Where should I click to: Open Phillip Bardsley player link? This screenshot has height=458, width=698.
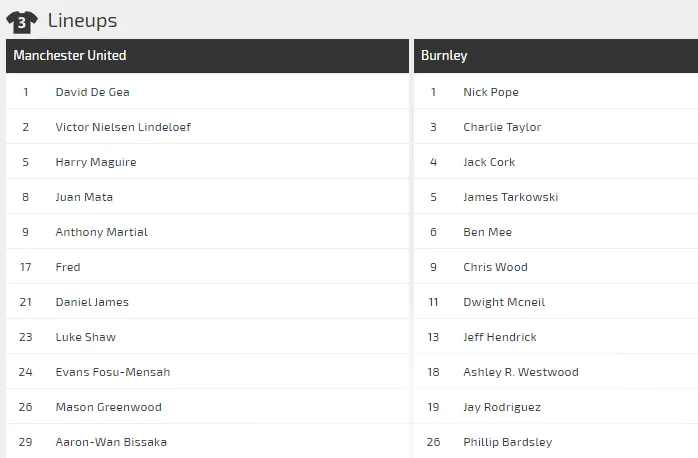point(507,442)
